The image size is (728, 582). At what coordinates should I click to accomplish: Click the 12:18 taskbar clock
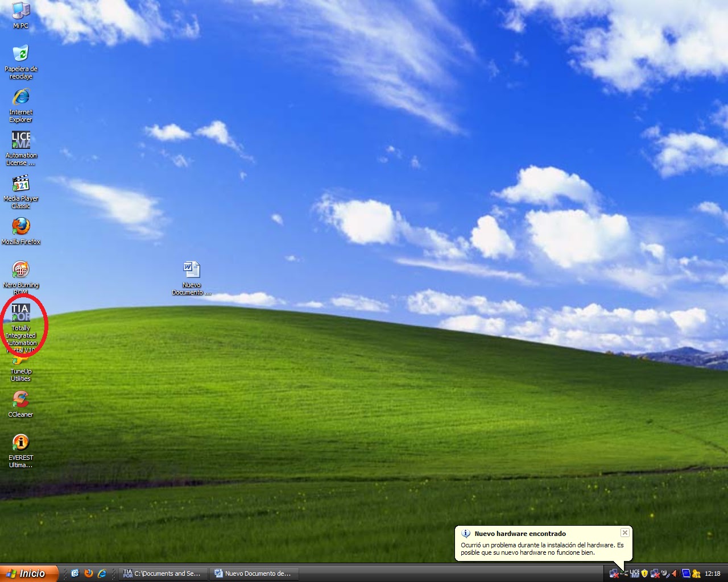pyautogui.click(x=713, y=573)
